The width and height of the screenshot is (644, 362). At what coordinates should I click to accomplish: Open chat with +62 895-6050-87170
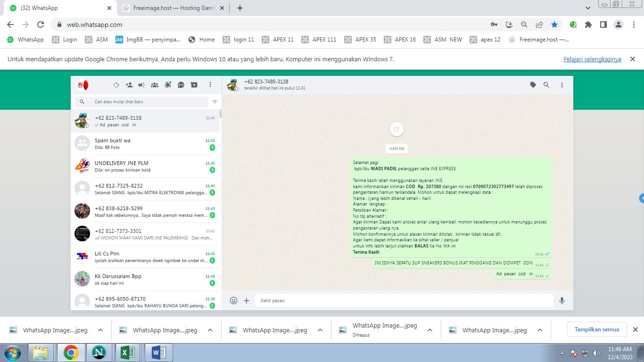pos(145,301)
